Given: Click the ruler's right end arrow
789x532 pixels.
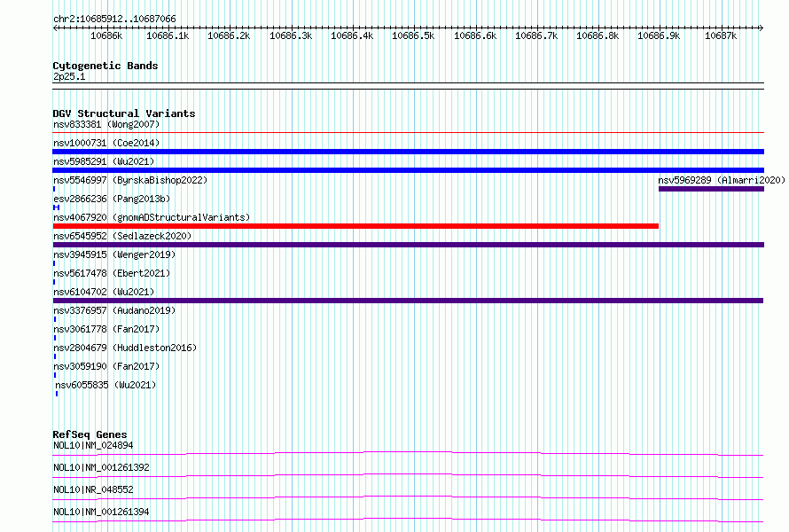Looking at the screenshot, I should click(762, 27).
